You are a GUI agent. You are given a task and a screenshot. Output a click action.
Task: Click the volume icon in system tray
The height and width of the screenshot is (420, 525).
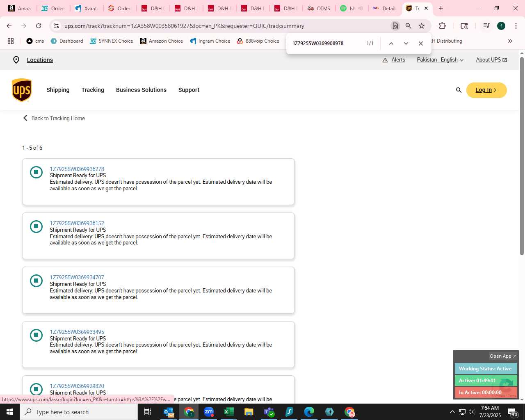click(472, 412)
